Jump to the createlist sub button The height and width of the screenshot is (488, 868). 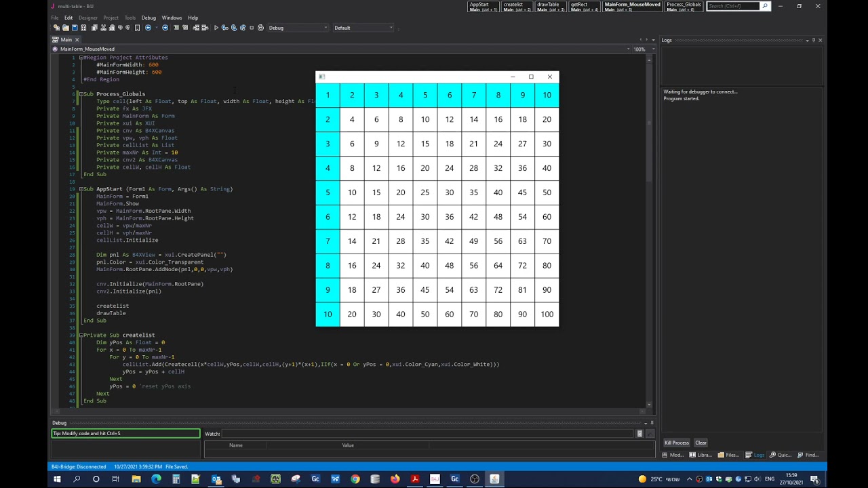517,7
